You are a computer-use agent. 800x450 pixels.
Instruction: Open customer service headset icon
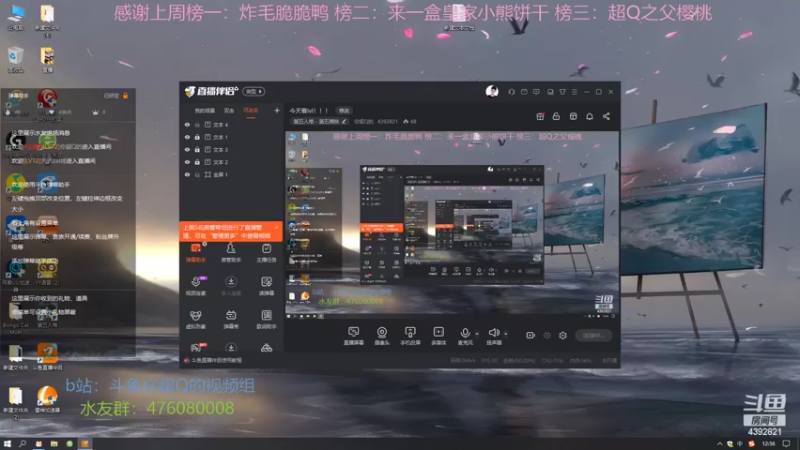pyautogui.click(x=511, y=92)
